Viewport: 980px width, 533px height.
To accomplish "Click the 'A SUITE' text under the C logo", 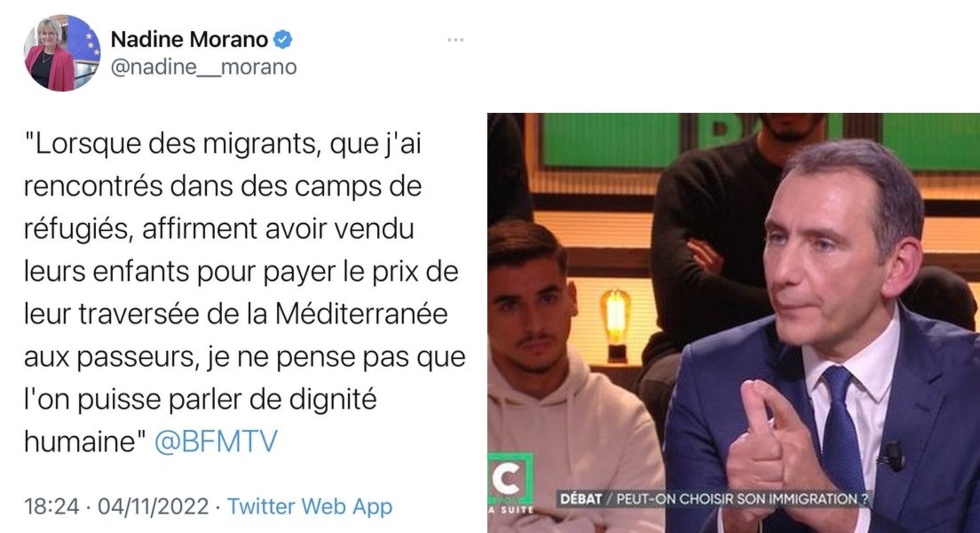I will tap(510, 509).
